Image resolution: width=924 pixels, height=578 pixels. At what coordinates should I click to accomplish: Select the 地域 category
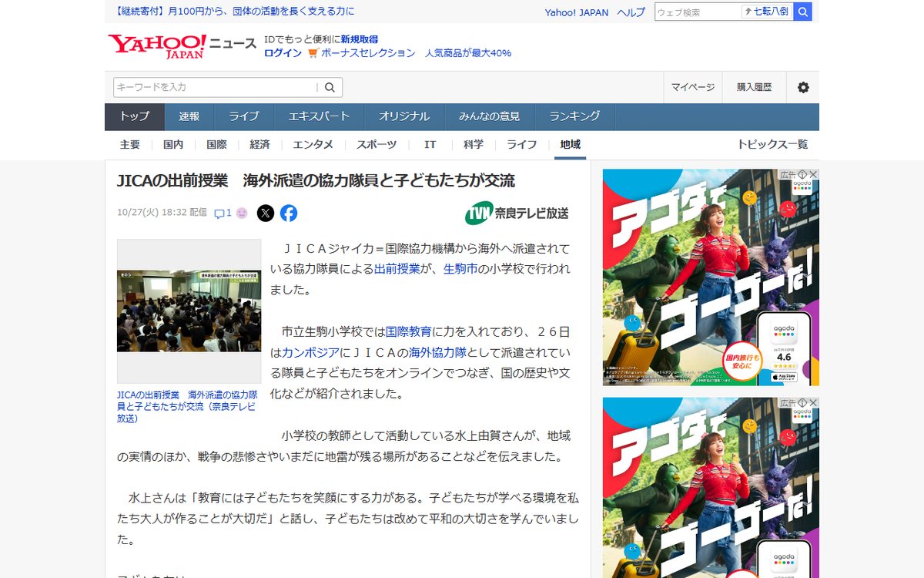point(571,145)
